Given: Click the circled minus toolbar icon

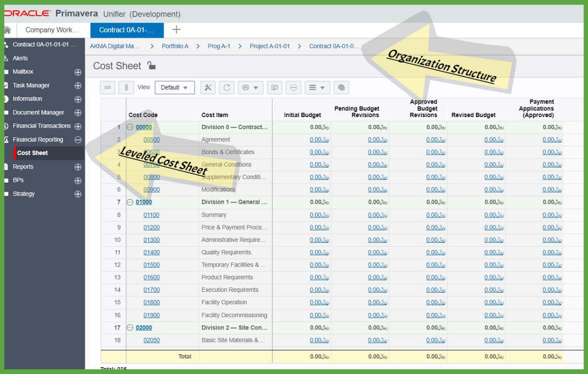Looking at the screenshot, I should click(x=294, y=88).
